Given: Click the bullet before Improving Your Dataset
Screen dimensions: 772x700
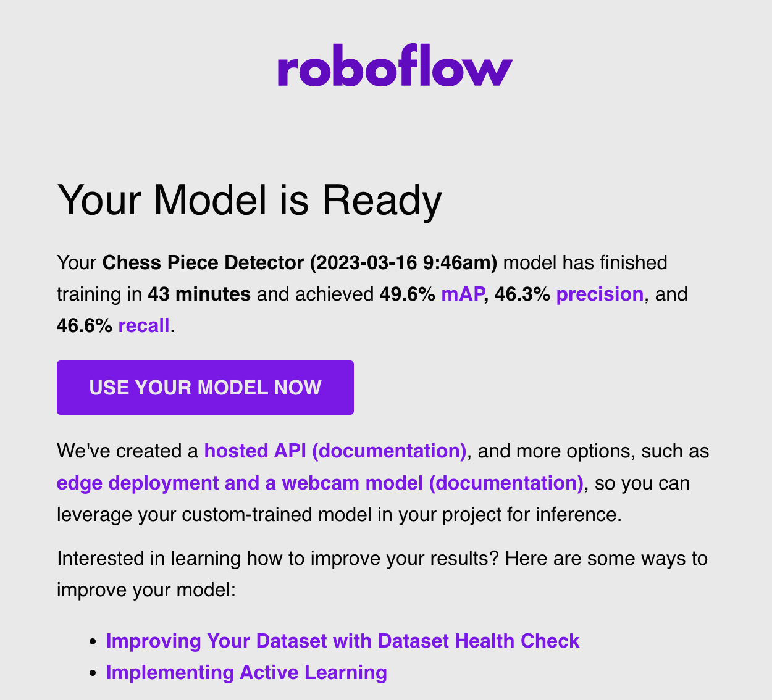Looking at the screenshot, I should pyautogui.click(x=93, y=642).
